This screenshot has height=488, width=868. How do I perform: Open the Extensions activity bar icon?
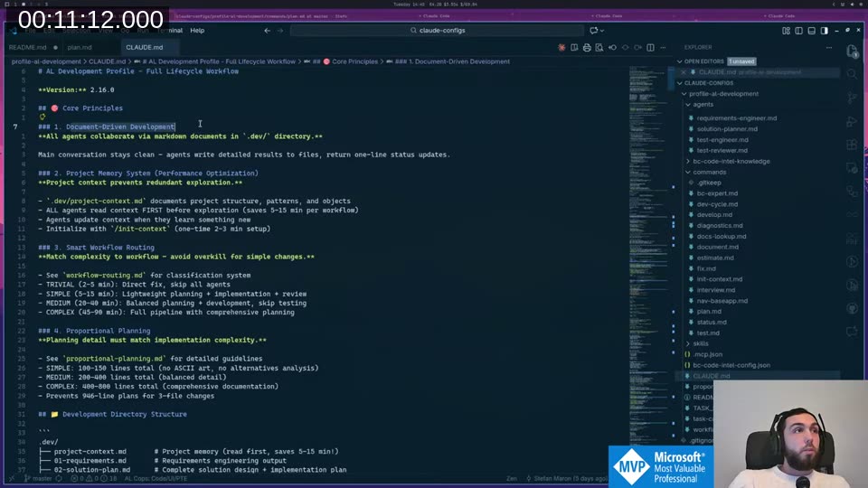coord(852,145)
